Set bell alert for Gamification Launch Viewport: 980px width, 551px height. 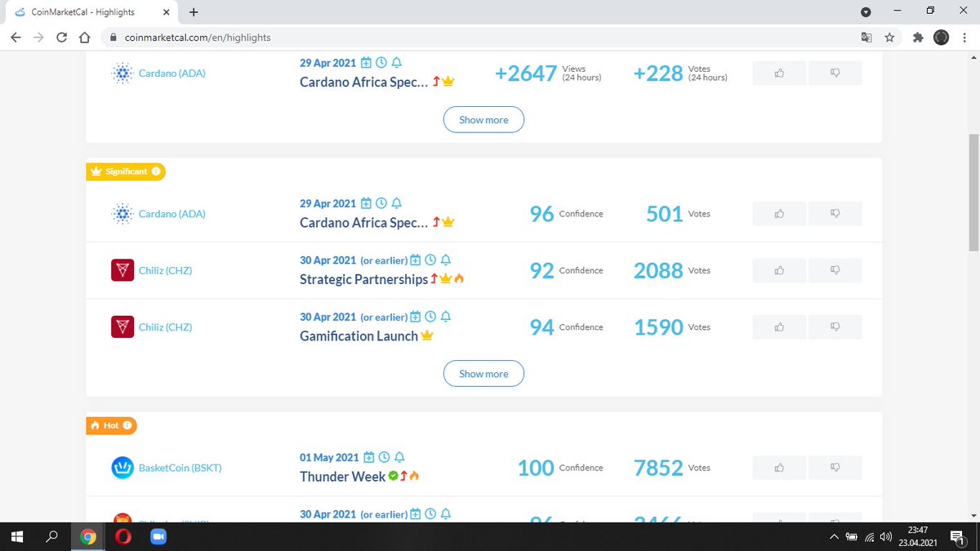pyautogui.click(x=445, y=317)
